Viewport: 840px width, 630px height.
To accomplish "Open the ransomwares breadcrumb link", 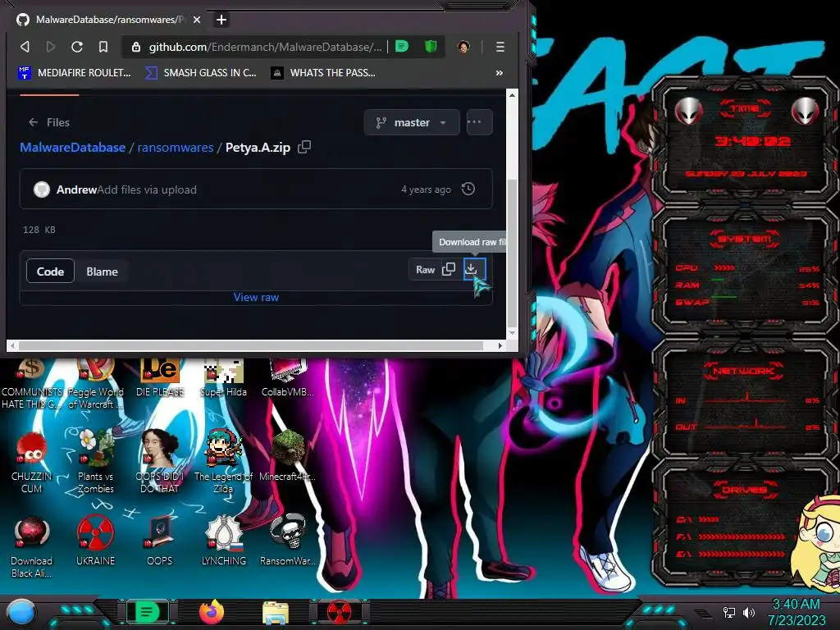I will pyautogui.click(x=176, y=148).
